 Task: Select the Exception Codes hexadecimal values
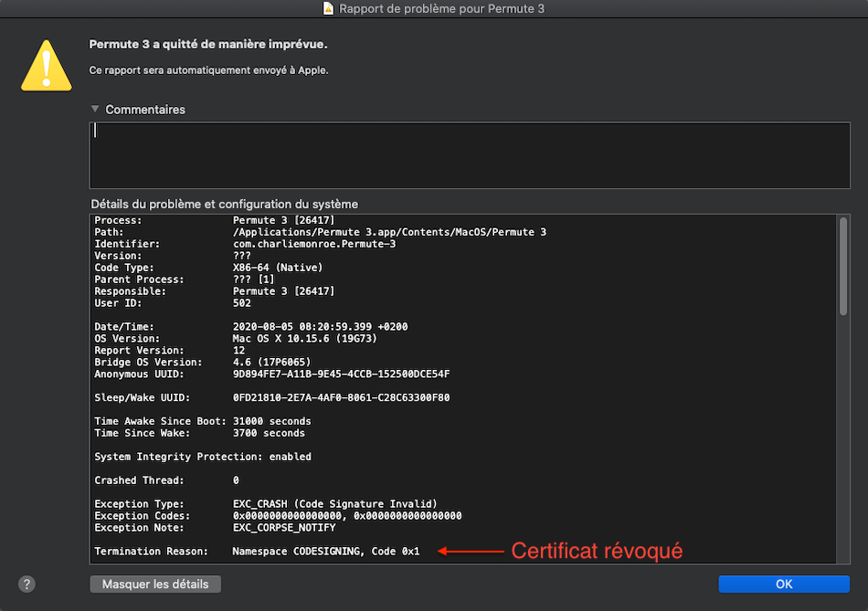click(x=347, y=516)
